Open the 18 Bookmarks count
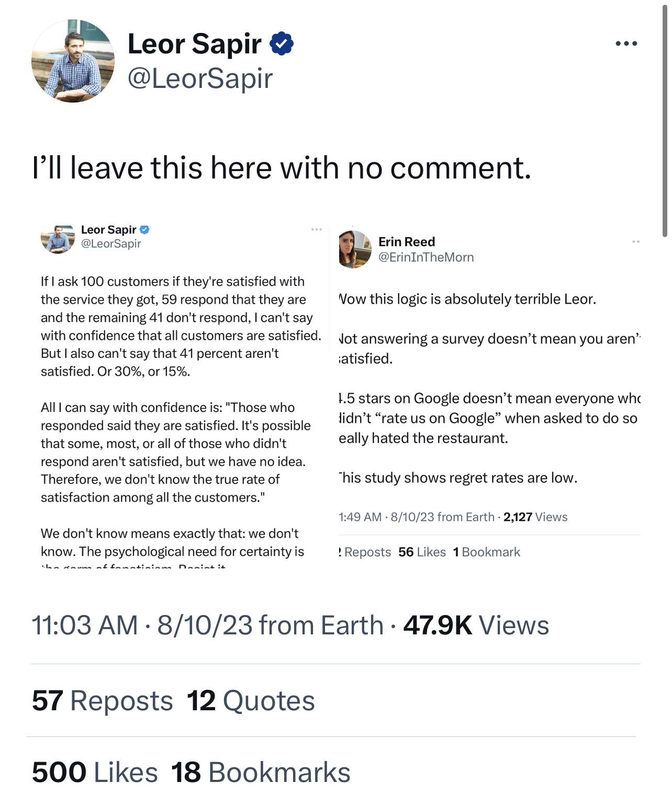Screen dimensions: 672x805 pos(261,773)
